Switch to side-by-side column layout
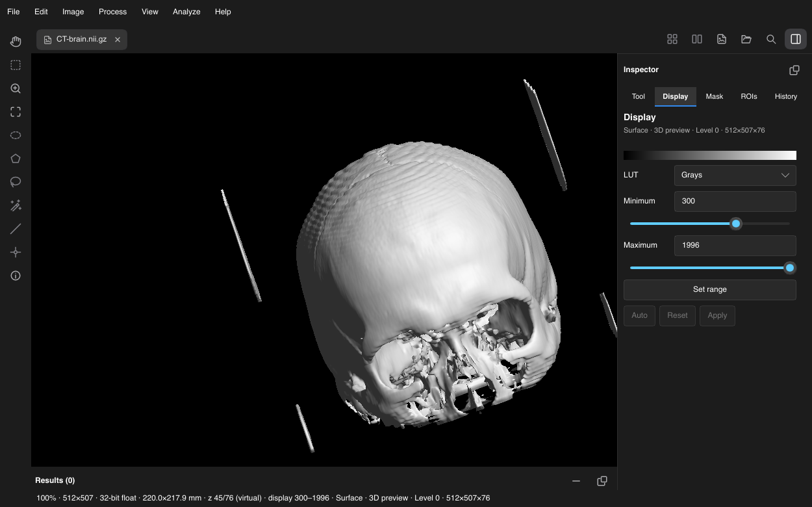Image resolution: width=812 pixels, height=507 pixels. click(x=697, y=39)
